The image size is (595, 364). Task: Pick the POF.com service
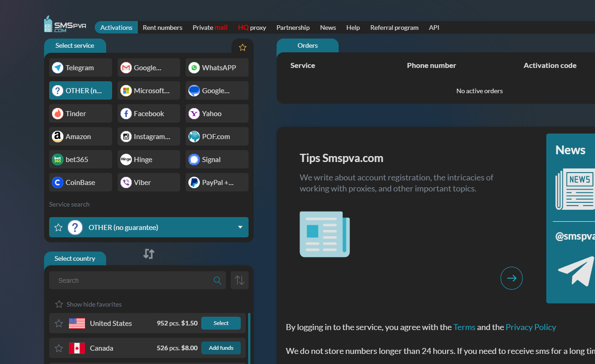(217, 136)
